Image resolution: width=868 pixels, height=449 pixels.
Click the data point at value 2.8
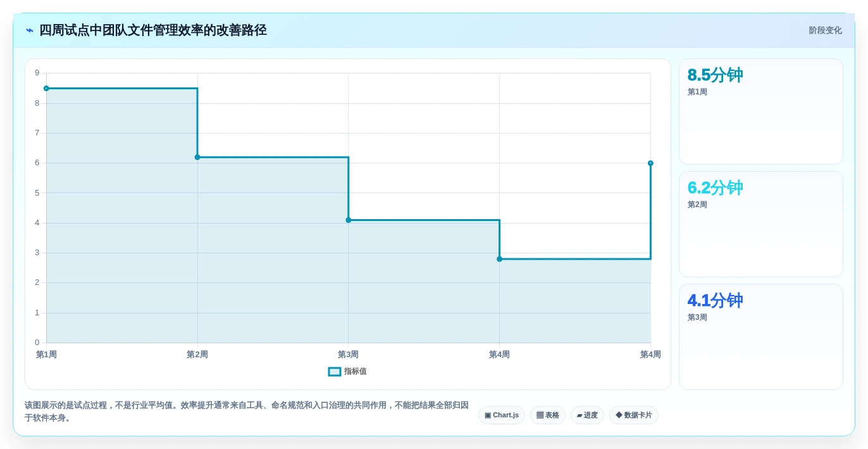pos(499,259)
